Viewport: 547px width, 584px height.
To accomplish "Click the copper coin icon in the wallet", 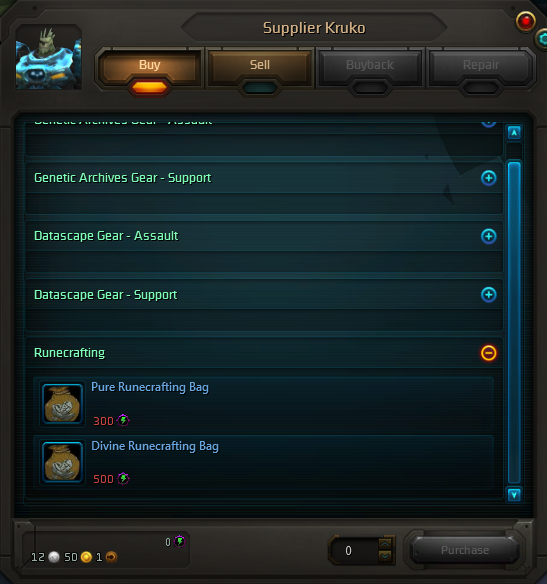I will [111, 557].
